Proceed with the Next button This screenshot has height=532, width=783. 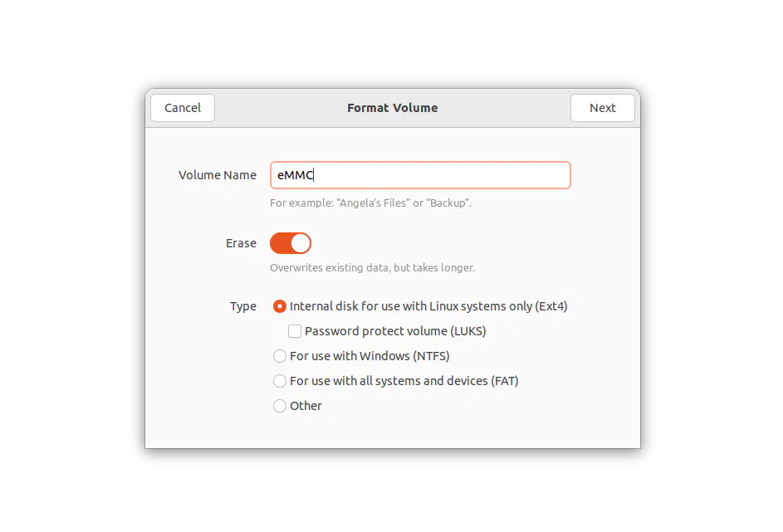pos(602,108)
